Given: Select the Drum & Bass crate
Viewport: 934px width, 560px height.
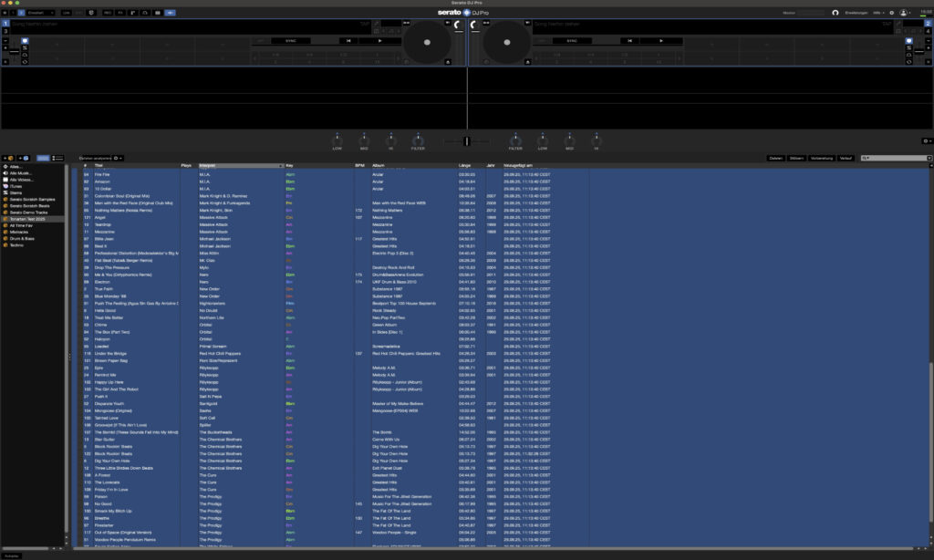Looking at the screenshot, I should pyautogui.click(x=23, y=239).
